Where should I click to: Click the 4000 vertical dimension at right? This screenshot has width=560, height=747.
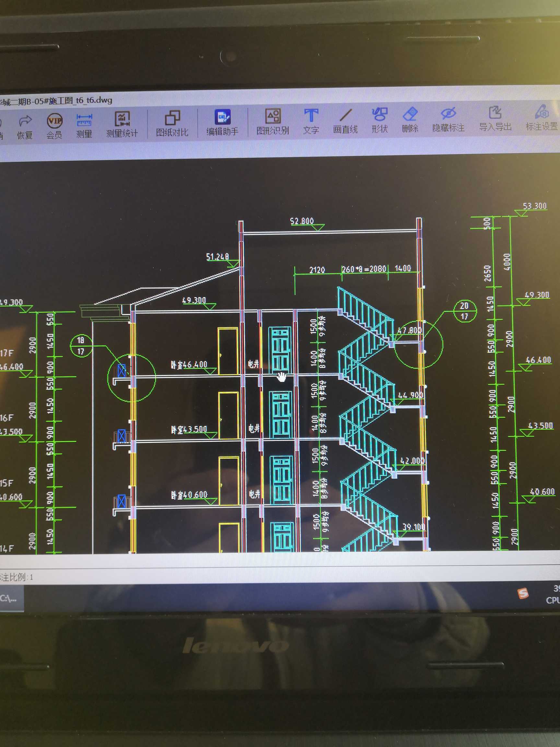click(507, 261)
